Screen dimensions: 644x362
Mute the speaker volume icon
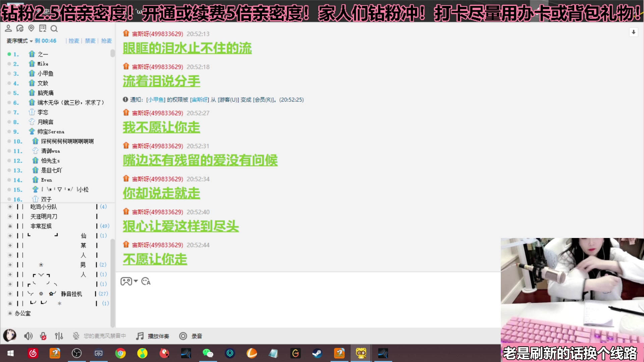(28, 336)
